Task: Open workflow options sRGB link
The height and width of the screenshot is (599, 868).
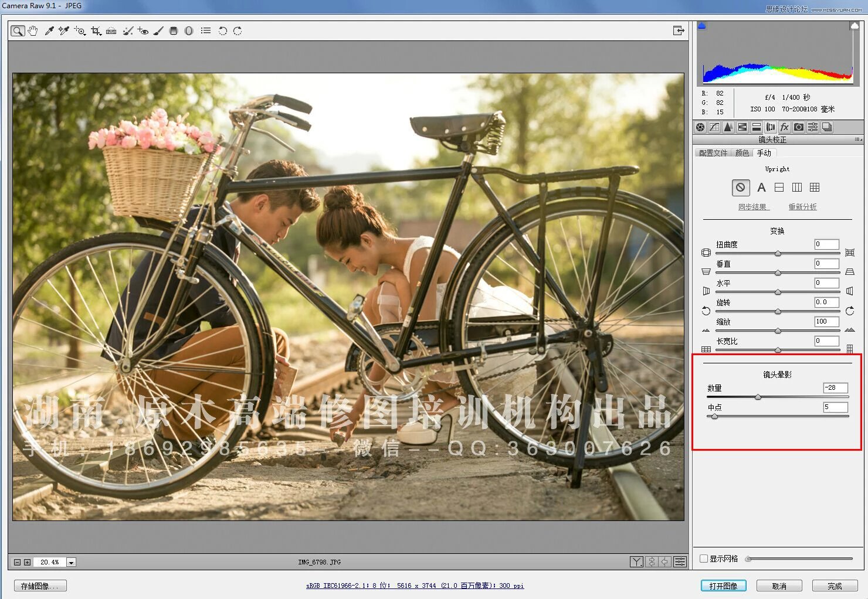Action: [415, 586]
